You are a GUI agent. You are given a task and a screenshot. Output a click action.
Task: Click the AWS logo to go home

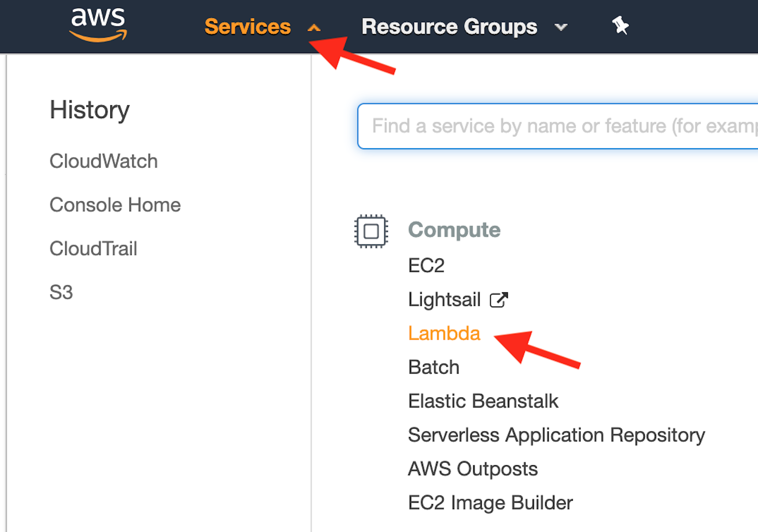tap(98, 25)
